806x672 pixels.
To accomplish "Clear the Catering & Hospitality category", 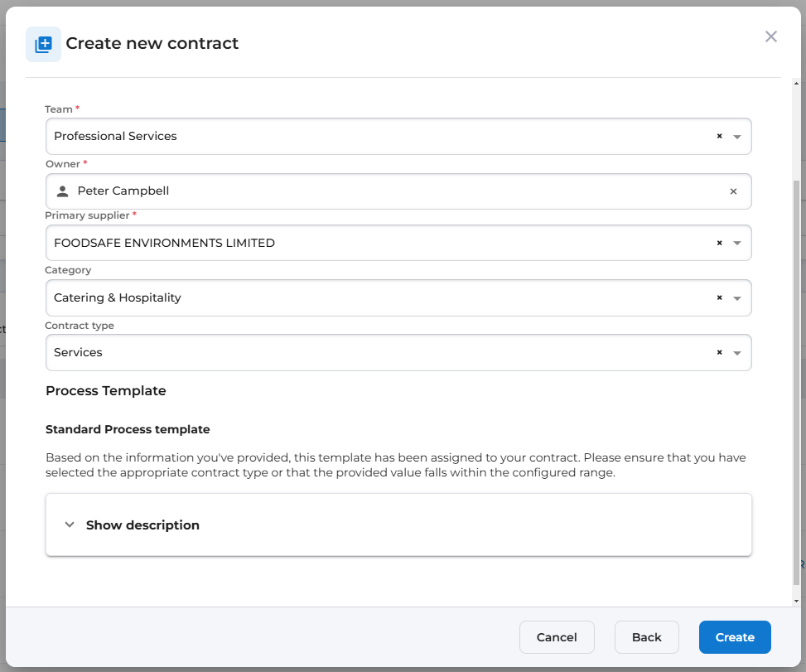I will coord(719,297).
